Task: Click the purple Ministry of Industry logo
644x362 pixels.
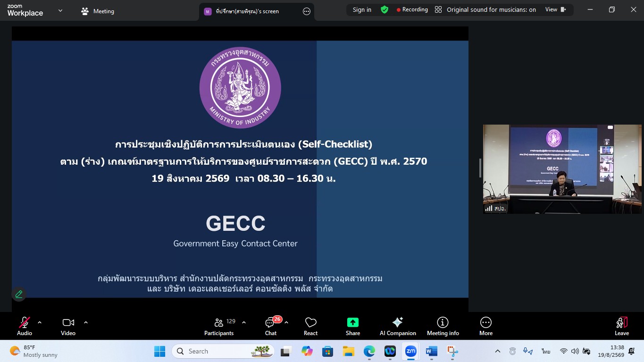Action: pyautogui.click(x=240, y=88)
